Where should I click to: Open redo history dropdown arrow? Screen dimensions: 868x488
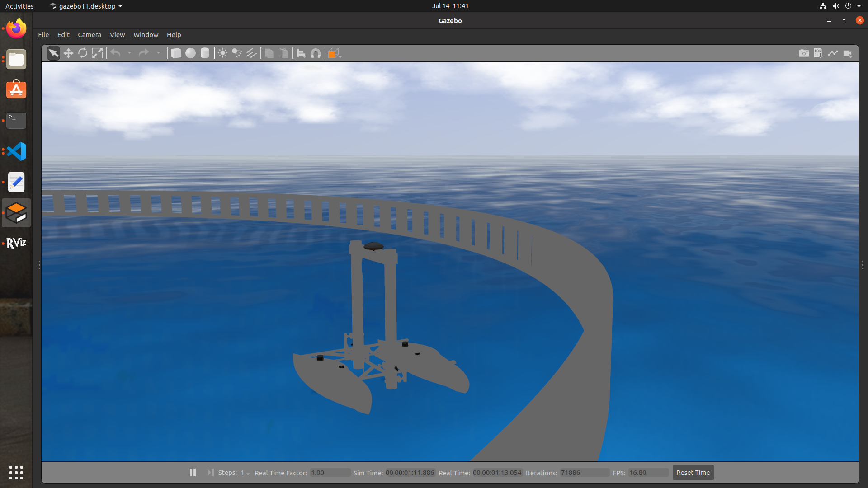(158, 53)
